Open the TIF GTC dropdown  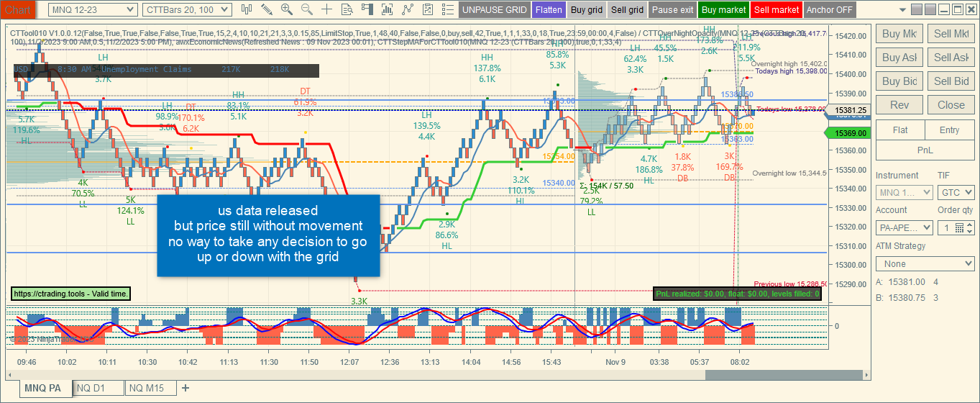(x=956, y=192)
